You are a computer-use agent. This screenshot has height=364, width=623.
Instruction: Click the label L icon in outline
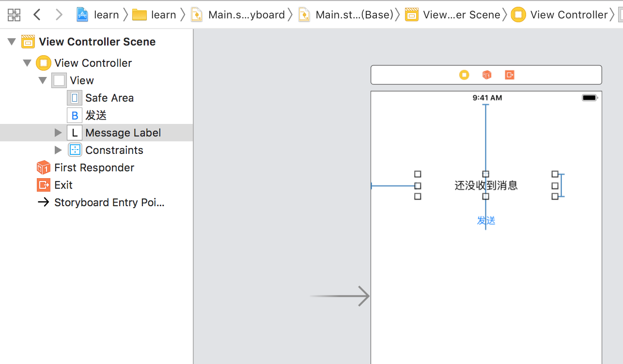pyautogui.click(x=75, y=133)
